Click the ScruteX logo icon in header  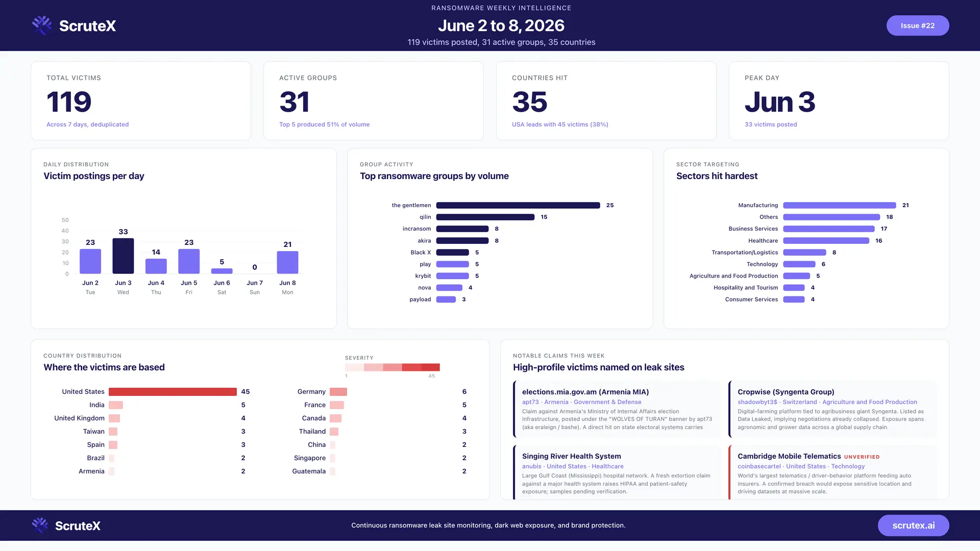pos(42,26)
